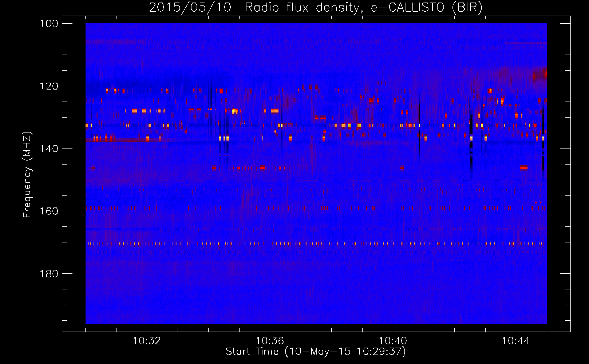Viewport: 589px width, 364px height.
Task: Select the 10:44 time tick label
Action: pyautogui.click(x=516, y=341)
